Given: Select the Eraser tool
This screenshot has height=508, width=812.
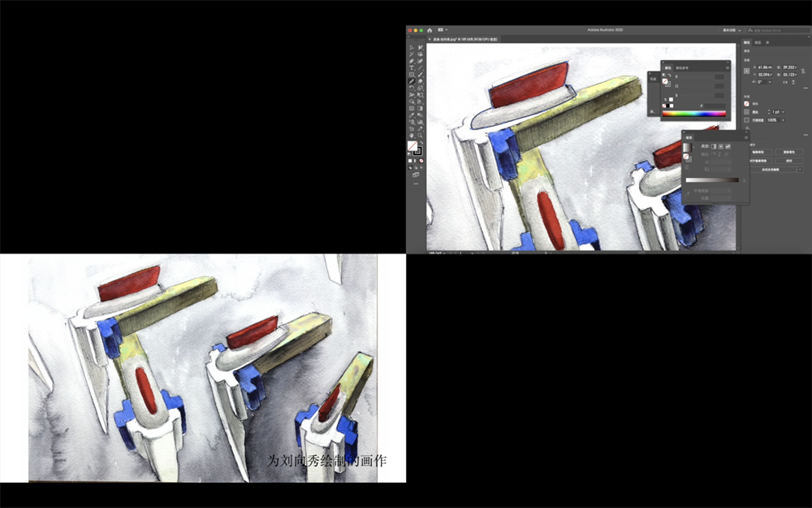Looking at the screenshot, I should [420, 81].
